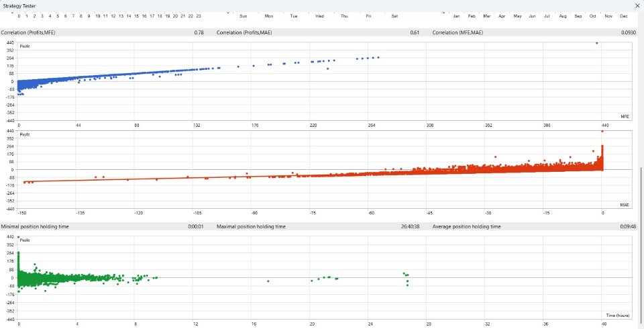Viewport: 644px width, 329px height.
Task: Click the 36 tick on the Time (hours) axis
Action: (x=545, y=324)
